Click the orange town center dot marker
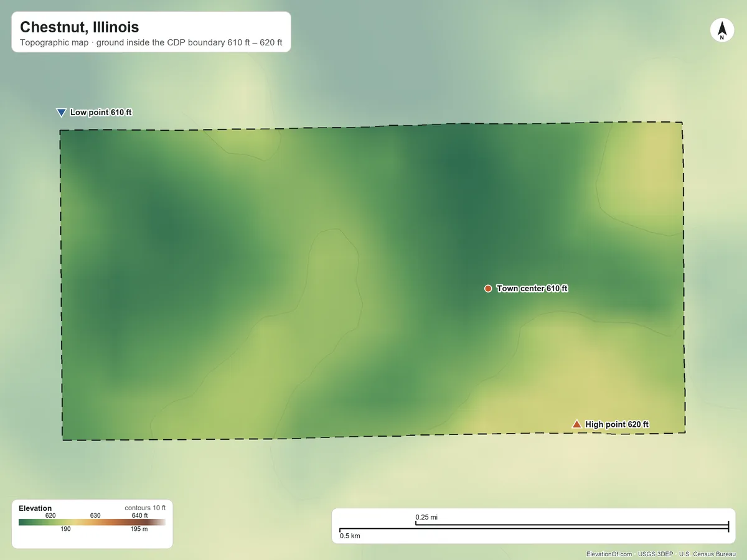The image size is (747, 560). (x=488, y=289)
